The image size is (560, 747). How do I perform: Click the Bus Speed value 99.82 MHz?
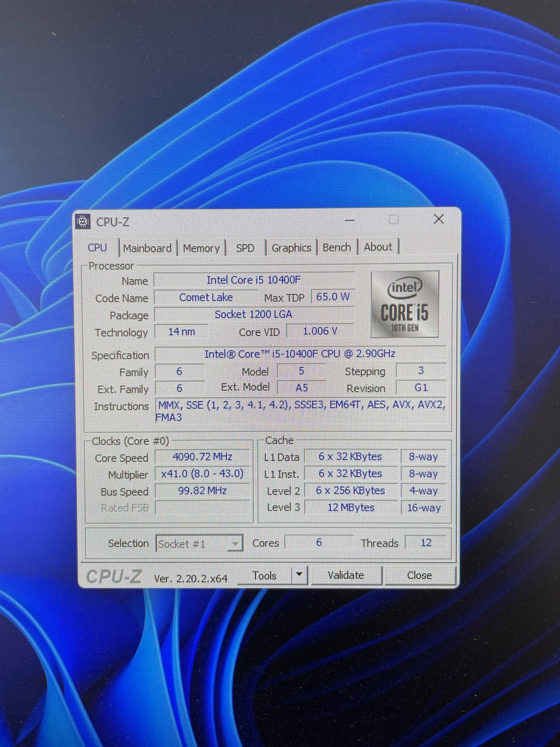[202, 491]
